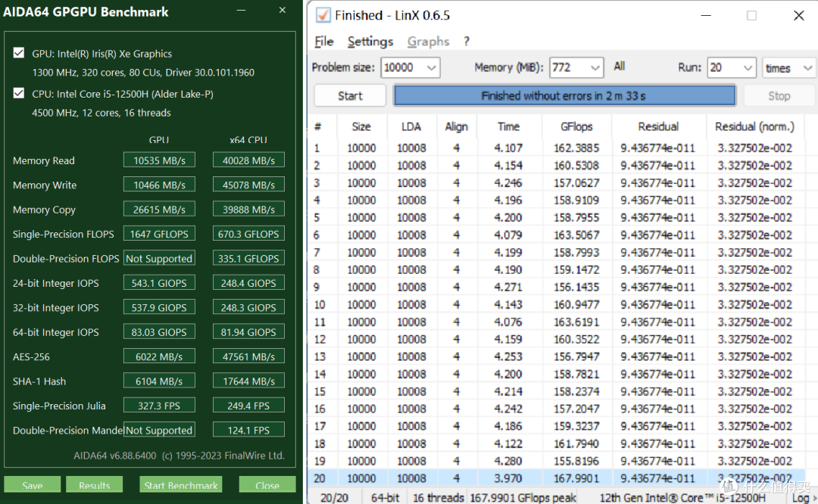This screenshot has height=504, width=818.
Task: Maximize the LinX window
Action: pyautogui.click(x=751, y=15)
